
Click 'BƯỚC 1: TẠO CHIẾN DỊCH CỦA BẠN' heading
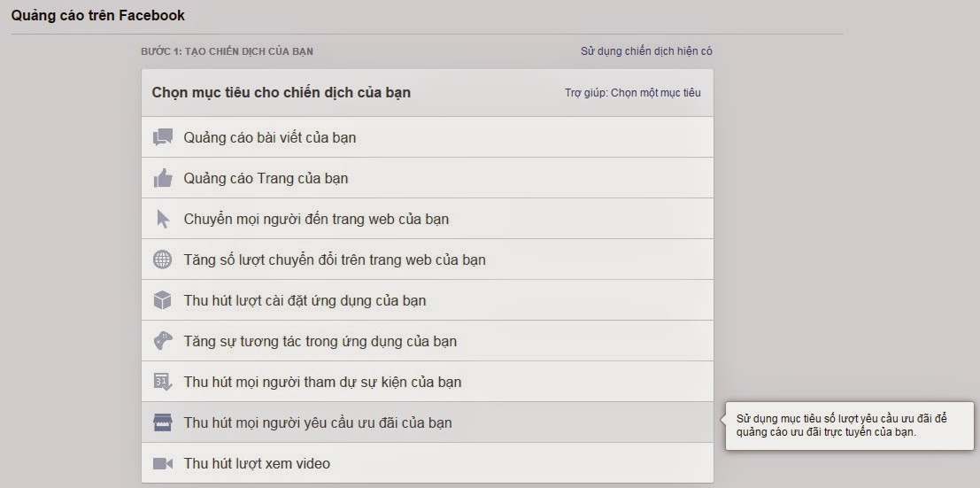coord(227,51)
